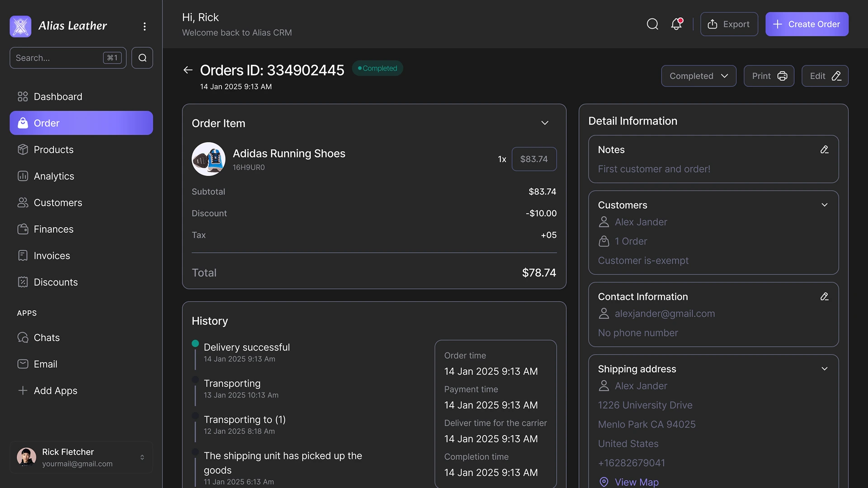Open the Discounts section icon
Image resolution: width=868 pixels, height=488 pixels.
coord(23,282)
